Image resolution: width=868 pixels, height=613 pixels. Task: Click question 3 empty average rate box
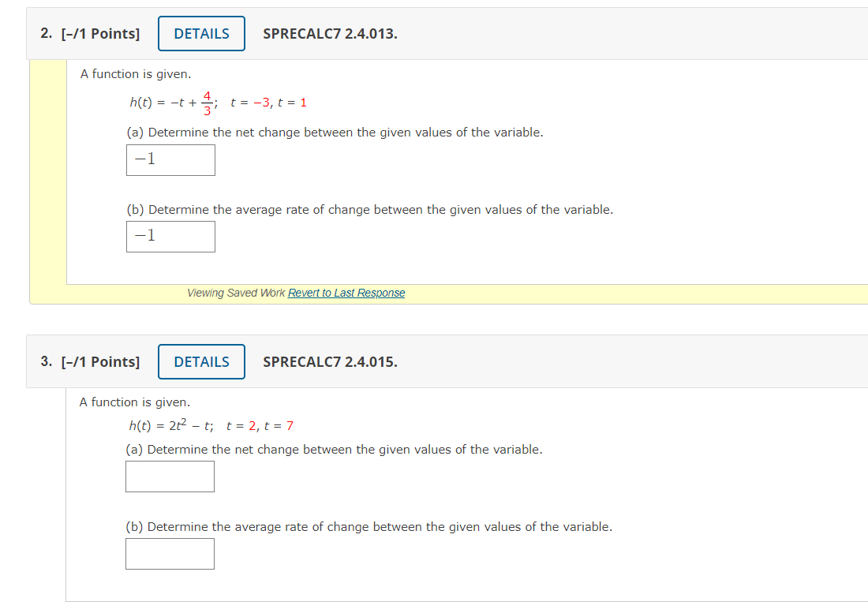[170, 554]
